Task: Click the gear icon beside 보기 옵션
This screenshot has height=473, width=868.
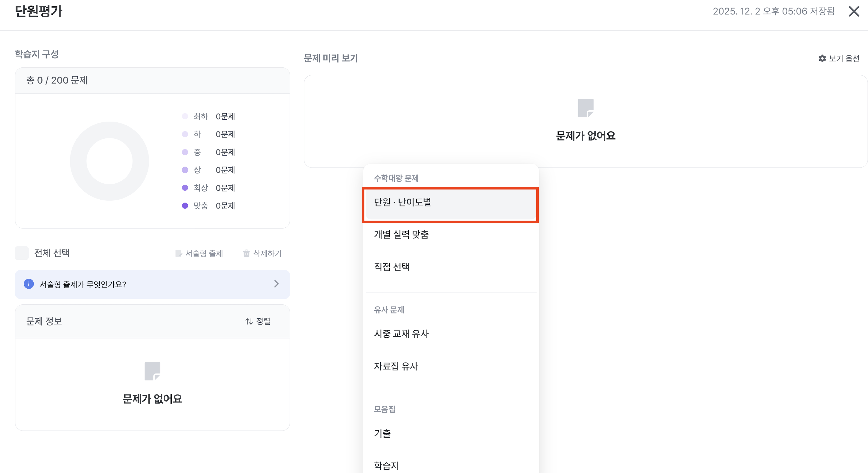Action: pos(822,58)
